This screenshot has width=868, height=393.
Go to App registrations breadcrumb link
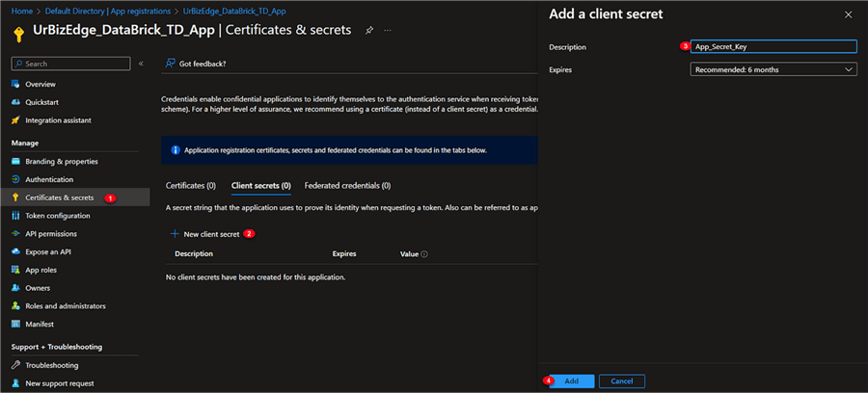point(145,11)
